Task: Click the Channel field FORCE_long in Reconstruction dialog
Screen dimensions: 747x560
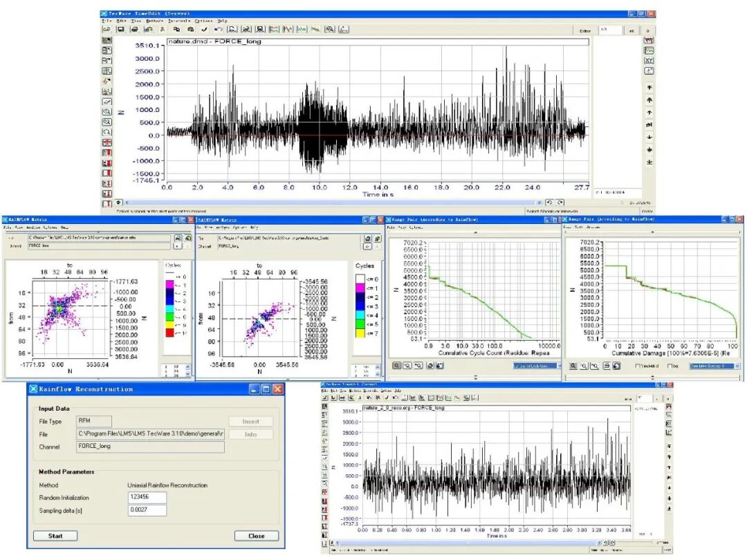Action: 150,447
